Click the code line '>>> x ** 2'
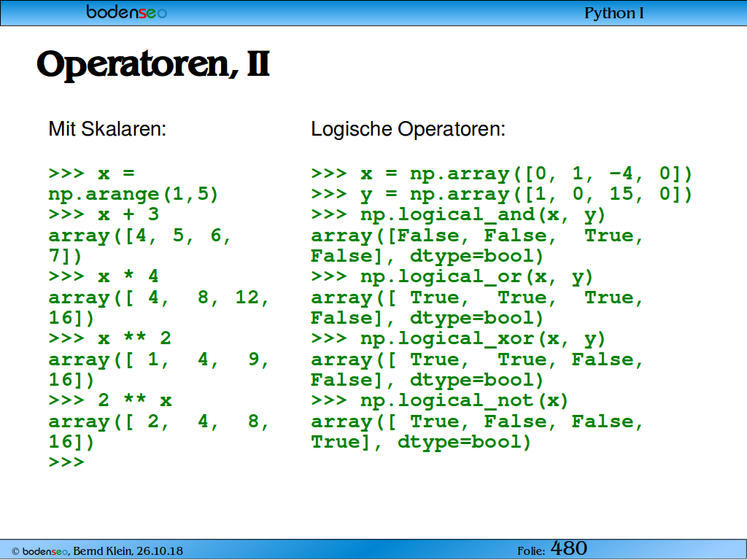Viewport: 747px width, 560px height. click(110, 338)
